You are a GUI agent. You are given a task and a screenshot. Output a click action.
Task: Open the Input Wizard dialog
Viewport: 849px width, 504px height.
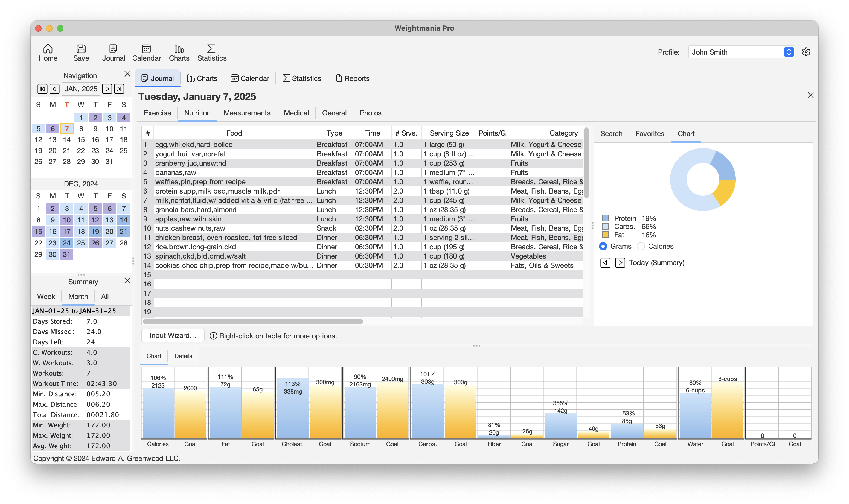point(172,335)
